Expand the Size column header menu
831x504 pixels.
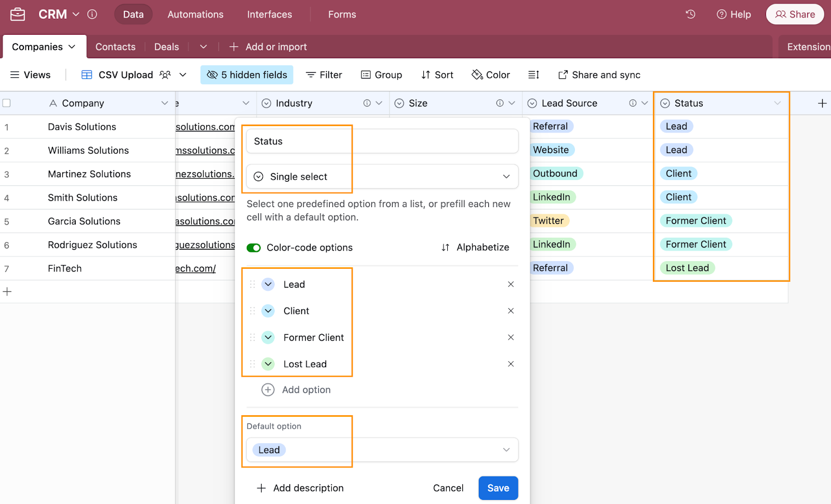tap(512, 103)
